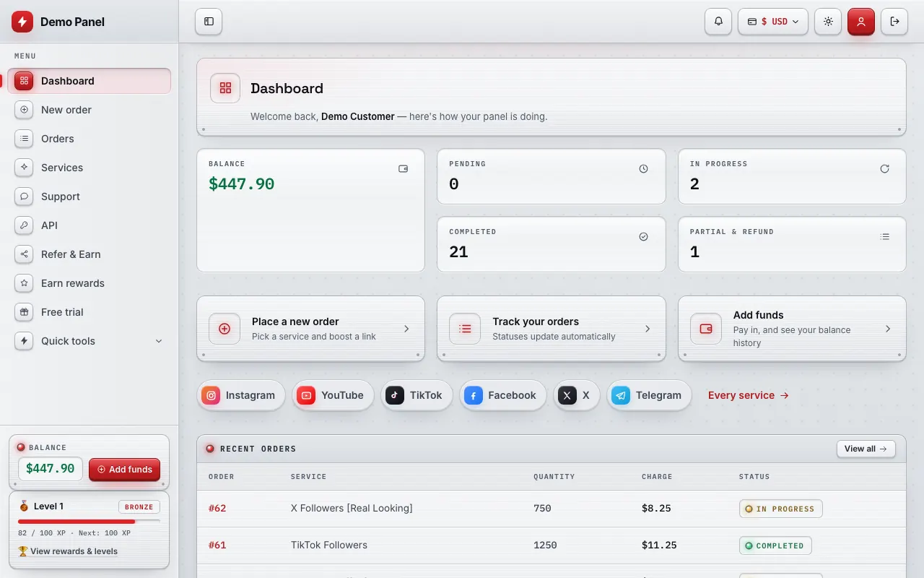924x578 pixels.
Task: Open the user profile icon
Action: tap(861, 22)
